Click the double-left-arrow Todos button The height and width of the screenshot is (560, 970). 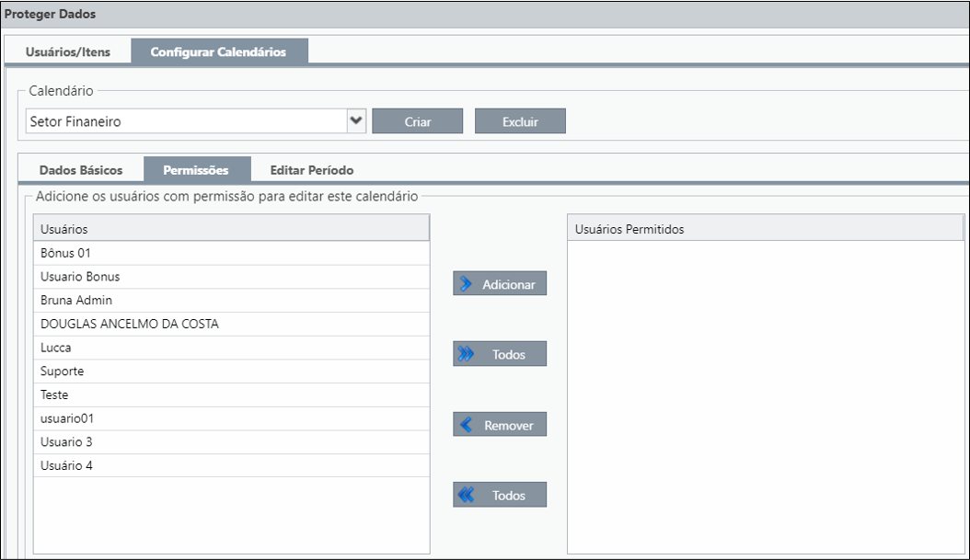(x=499, y=495)
